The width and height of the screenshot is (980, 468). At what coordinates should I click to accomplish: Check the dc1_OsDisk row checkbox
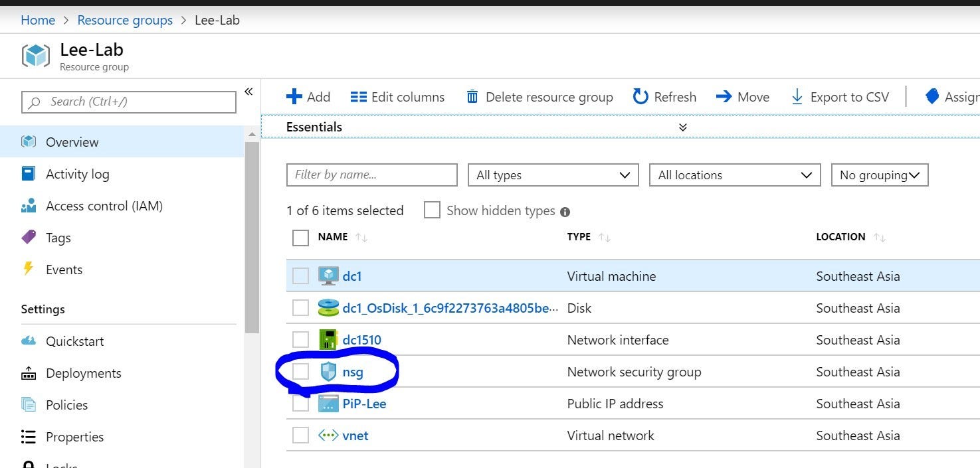tap(301, 307)
